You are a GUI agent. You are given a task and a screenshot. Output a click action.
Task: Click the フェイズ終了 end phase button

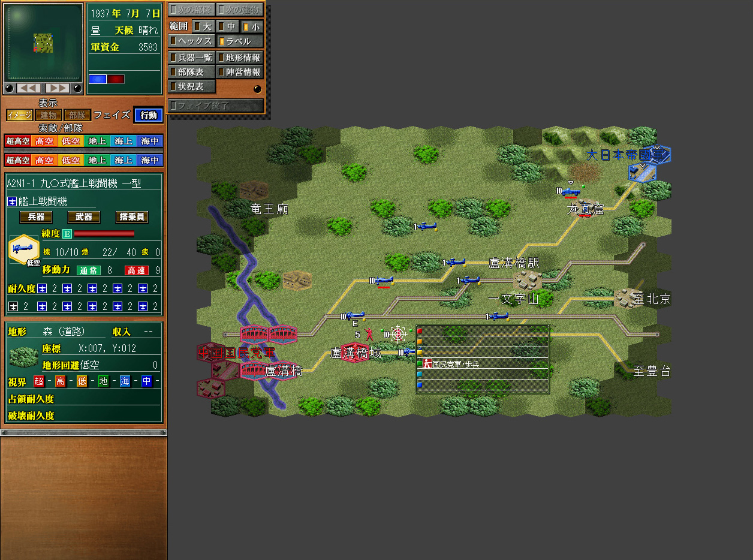[216, 106]
